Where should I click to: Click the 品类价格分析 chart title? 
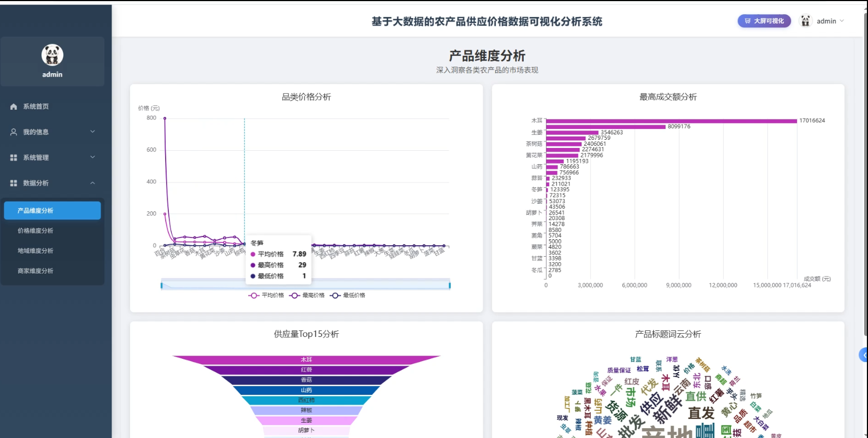[306, 97]
